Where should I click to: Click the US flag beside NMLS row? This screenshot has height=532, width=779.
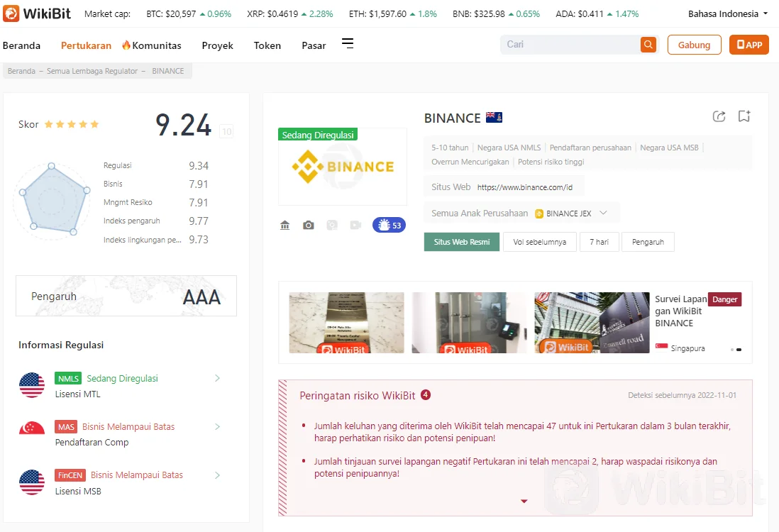(x=32, y=385)
